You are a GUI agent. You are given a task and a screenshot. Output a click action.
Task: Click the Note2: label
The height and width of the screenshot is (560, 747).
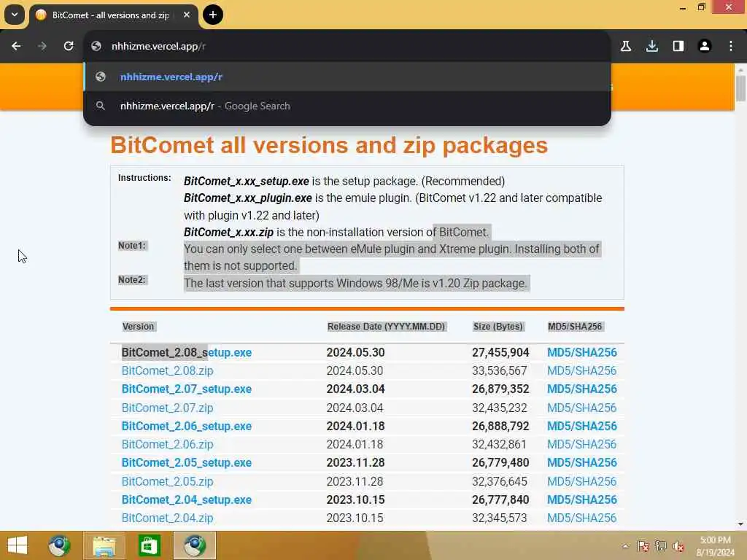coord(132,280)
